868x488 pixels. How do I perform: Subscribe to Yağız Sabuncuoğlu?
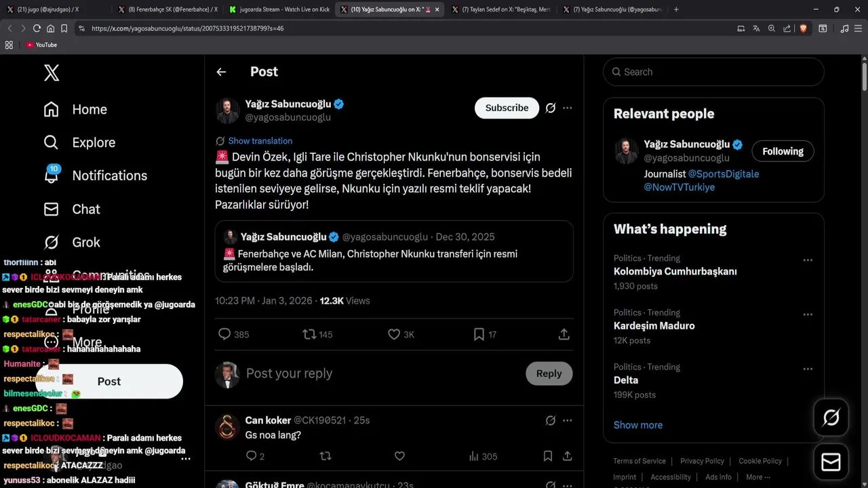point(507,108)
